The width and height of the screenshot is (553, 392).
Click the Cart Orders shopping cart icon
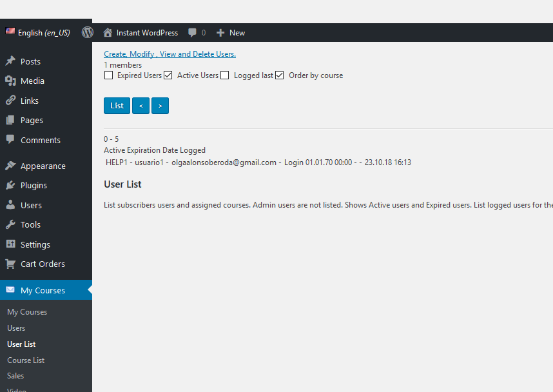point(10,264)
